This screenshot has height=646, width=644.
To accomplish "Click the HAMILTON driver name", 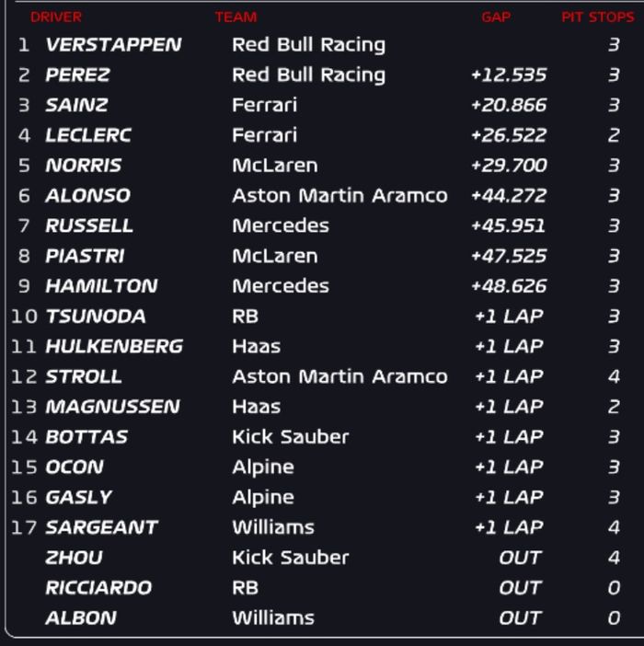I will [x=101, y=286].
